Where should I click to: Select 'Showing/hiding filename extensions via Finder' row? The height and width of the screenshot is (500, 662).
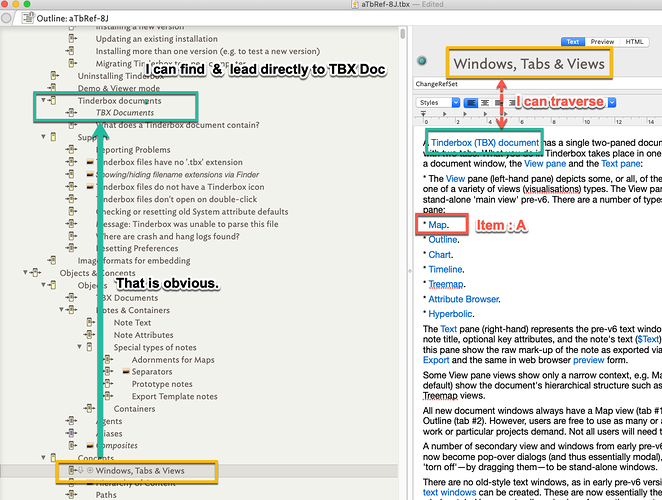point(177,174)
